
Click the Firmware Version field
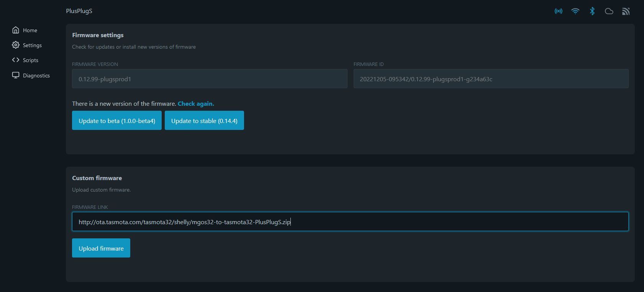[x=210, y=79]
